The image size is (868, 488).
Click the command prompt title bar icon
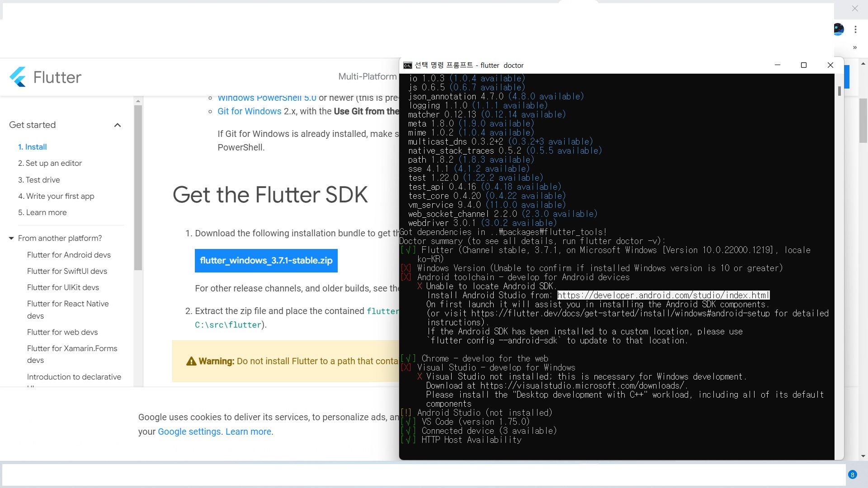click(407, 65)
